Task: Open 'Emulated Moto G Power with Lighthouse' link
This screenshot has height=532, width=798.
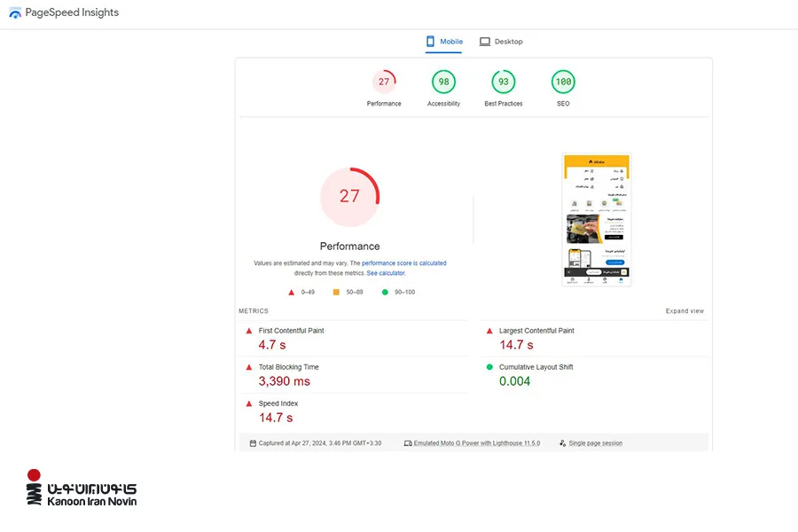Action: pos(477,443)
